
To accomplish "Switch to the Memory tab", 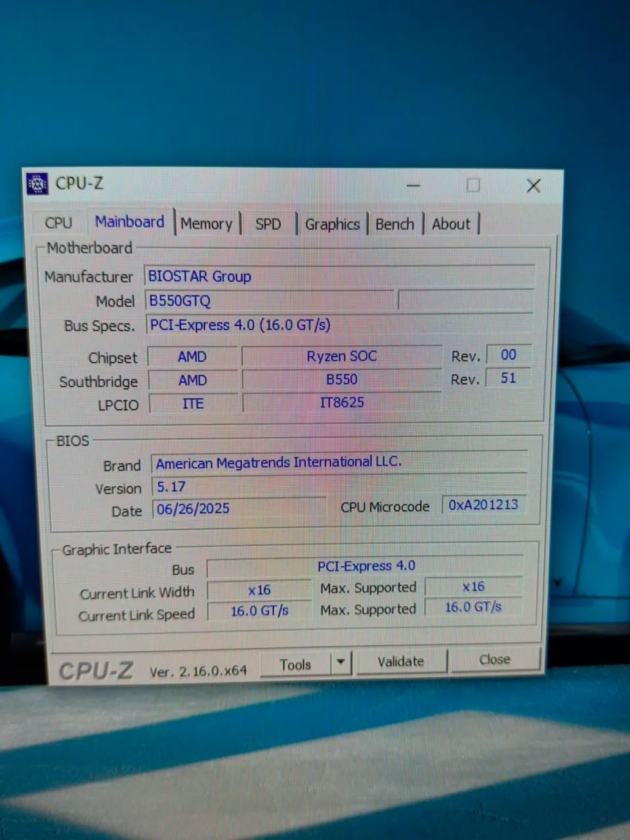I will click(207, 224).
